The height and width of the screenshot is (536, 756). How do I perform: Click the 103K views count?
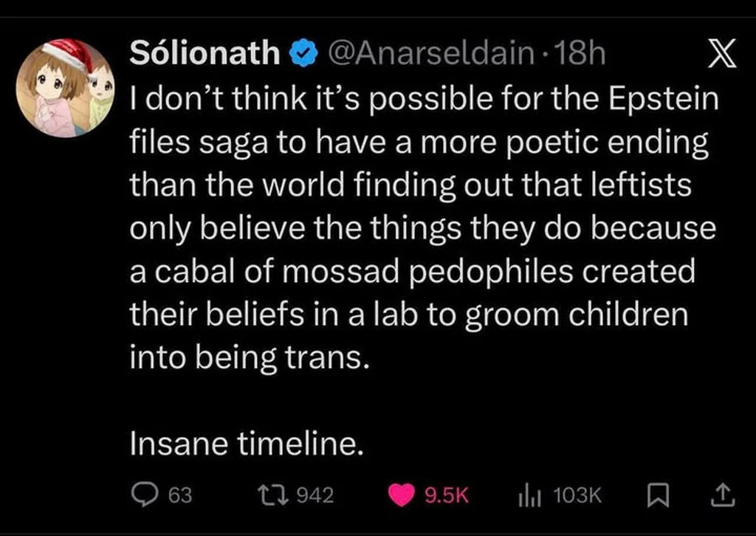(x=577, y=495)
